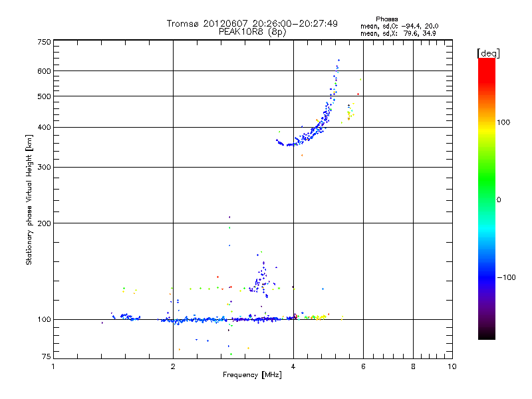Viewport: 532px width, 399px height.
Task: Click the 'Frequency [MHz]' axis label
Action: coord(252,375)
